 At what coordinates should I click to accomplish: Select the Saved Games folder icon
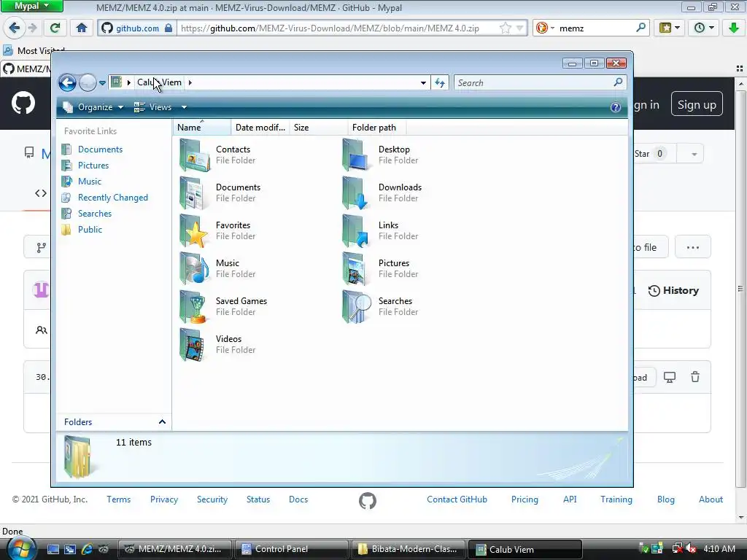coord(194,307)
